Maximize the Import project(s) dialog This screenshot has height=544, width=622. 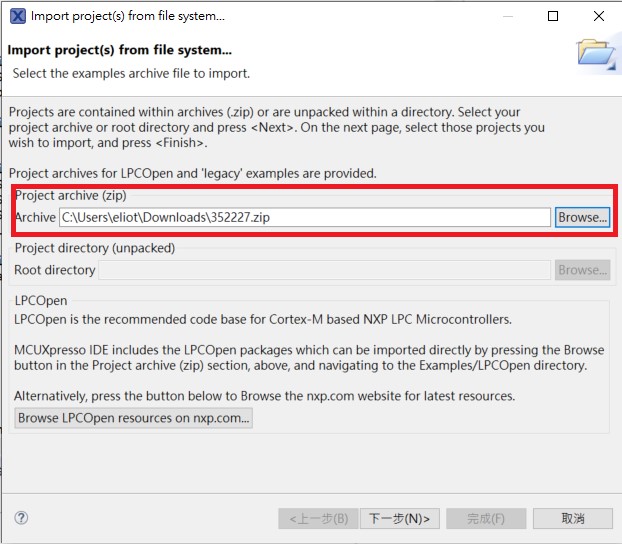[x=552, y=16]
